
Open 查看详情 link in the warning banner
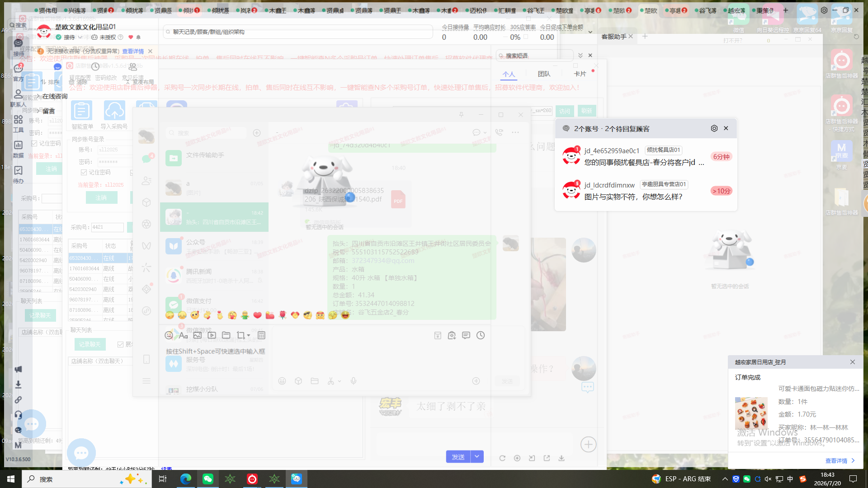click(x=133, y=51)
